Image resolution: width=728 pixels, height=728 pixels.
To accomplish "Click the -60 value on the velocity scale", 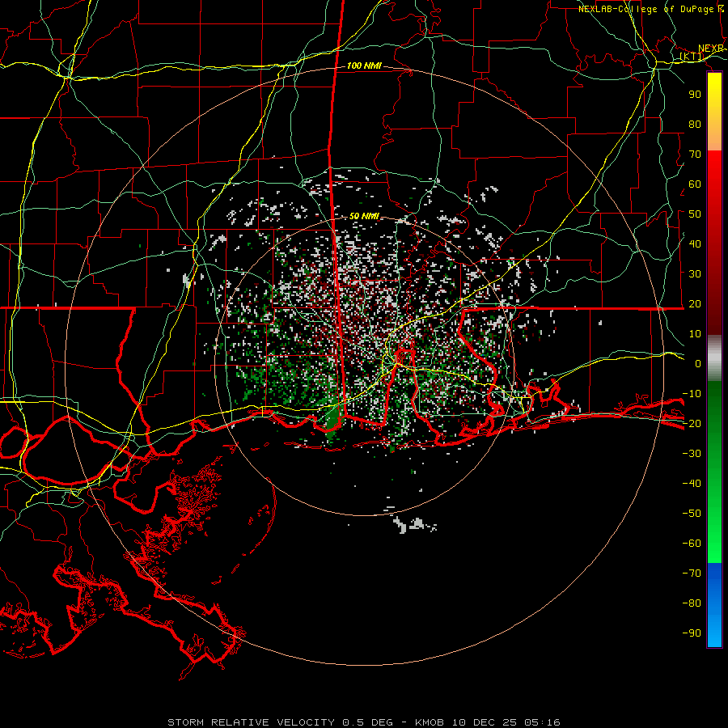I will point(692,544).
